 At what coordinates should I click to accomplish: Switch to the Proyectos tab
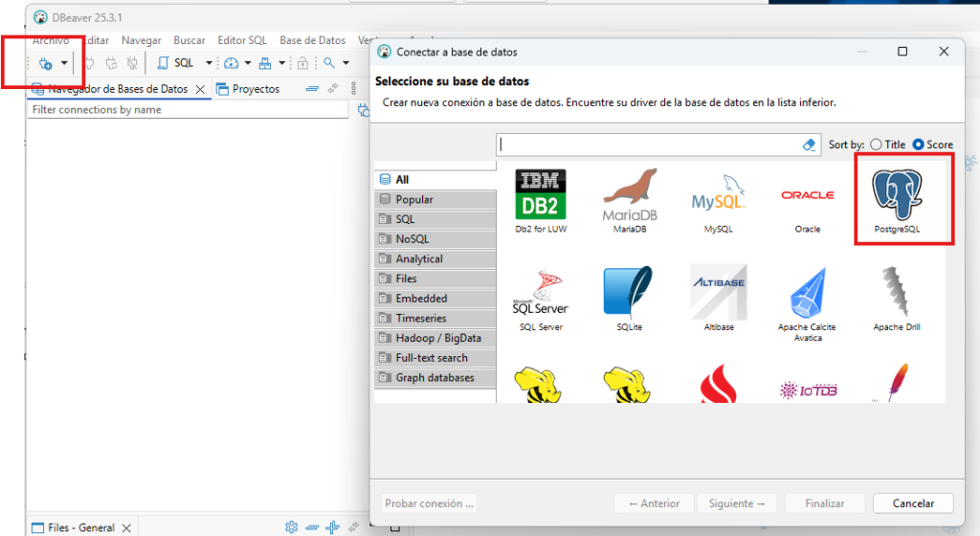255,89
